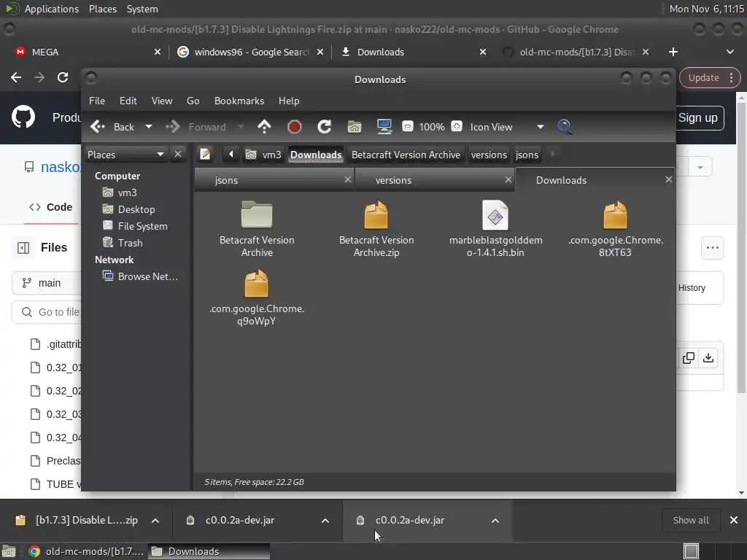Image resolution: width=747 pixels, height=560 pixels.
Task: Close the Places sidebar
Action: coord(178,155)
